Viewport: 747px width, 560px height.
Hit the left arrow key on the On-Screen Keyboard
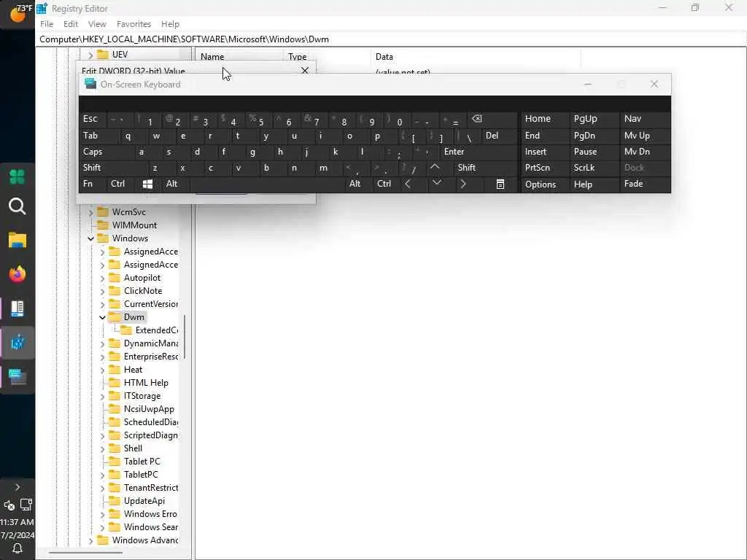pyautogui.click(x=408, y=184)
